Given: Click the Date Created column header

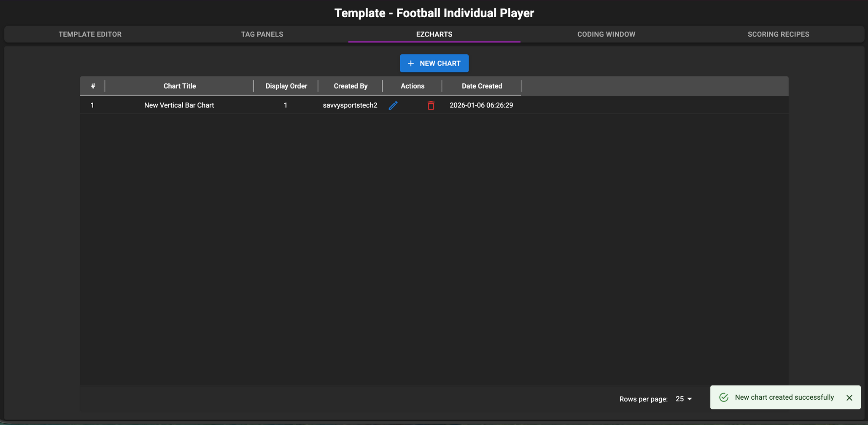Looking at the screenshot, I should tap(481, 86).
